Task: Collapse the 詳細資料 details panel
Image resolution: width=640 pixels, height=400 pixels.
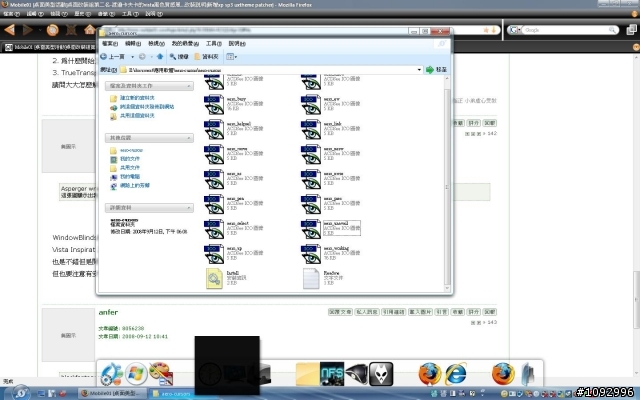Action: [x=189, y=208]
